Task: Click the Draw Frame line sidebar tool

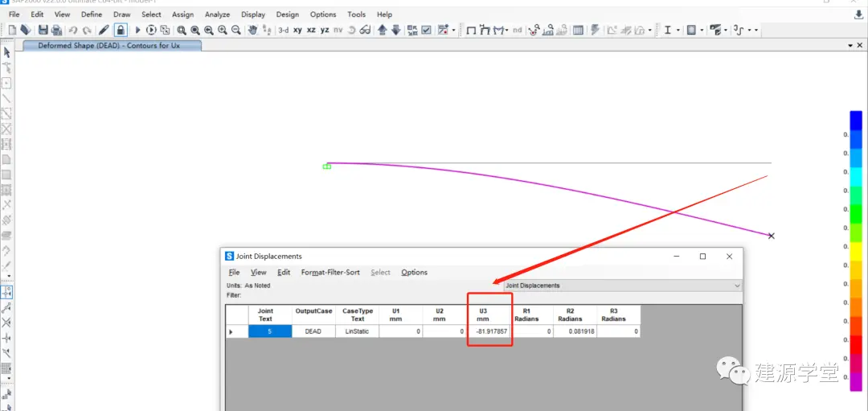Action: pyautogui.click(x=6, y=99)
